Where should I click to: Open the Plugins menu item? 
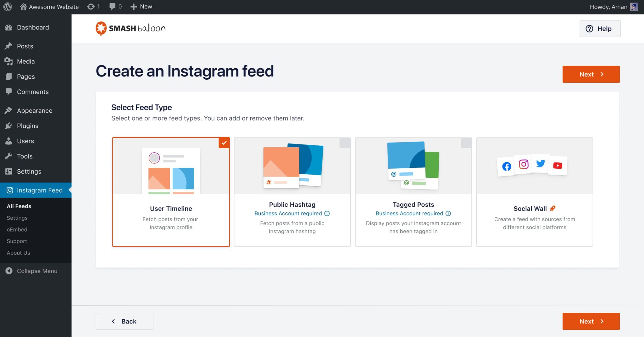[28, 126]
